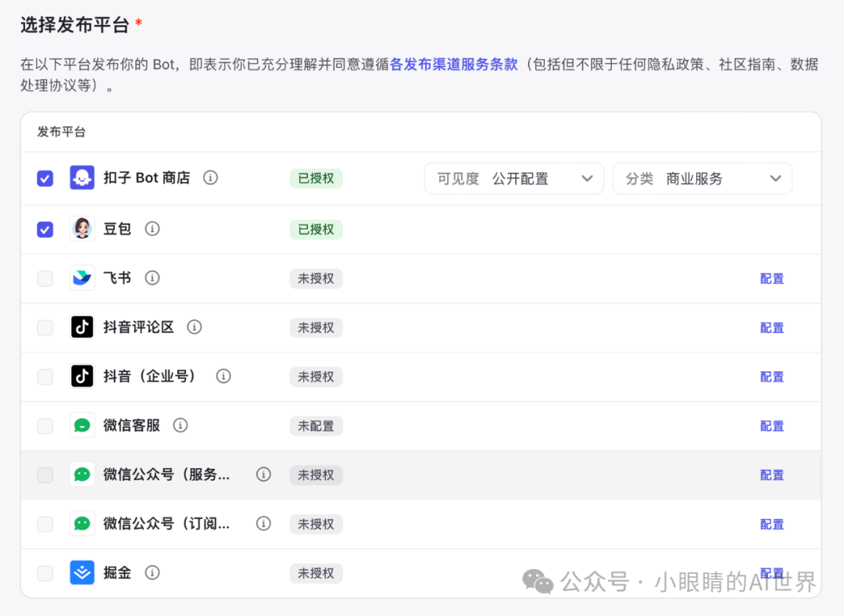Screen dimensions: 844x616
Task: Click 未配置 badge in 微信客服 row
Action: 316,426
